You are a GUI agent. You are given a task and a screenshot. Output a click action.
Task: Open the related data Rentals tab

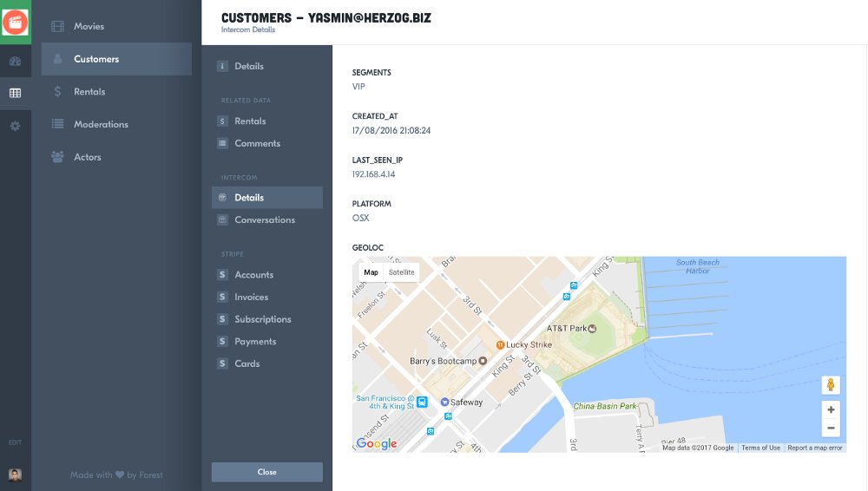tap(267, 121)
